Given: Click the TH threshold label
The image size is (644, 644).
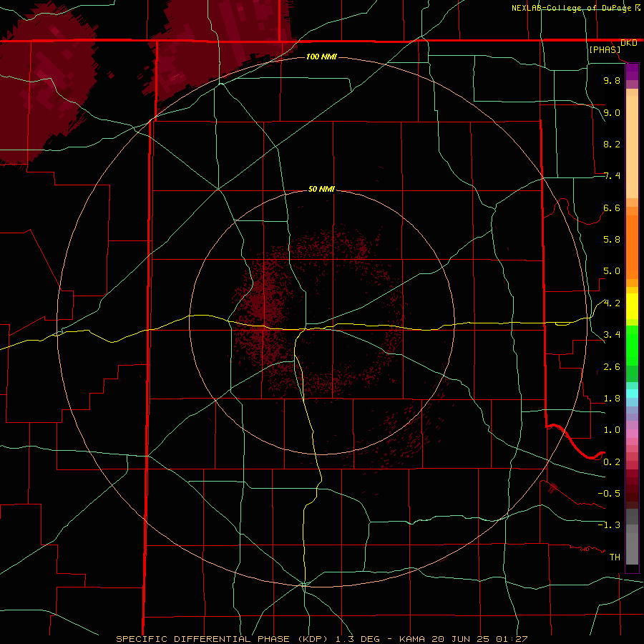Looking at the screenshot, I should 615,557.
